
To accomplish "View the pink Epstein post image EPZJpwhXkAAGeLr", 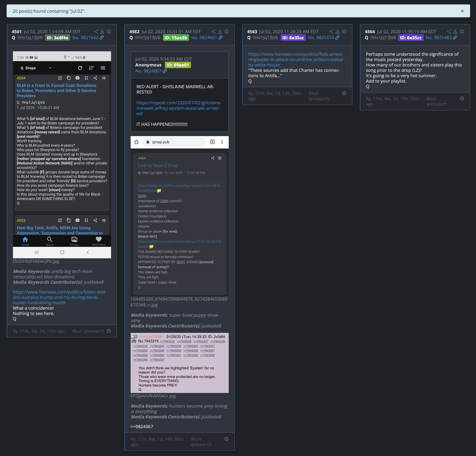I will [180, 363].
